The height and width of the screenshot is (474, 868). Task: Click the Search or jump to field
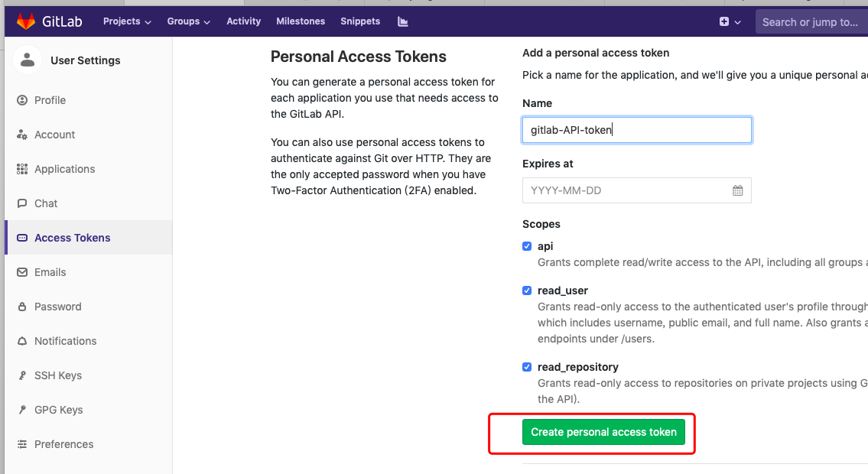pyautogui.click(x=811, y=21)
